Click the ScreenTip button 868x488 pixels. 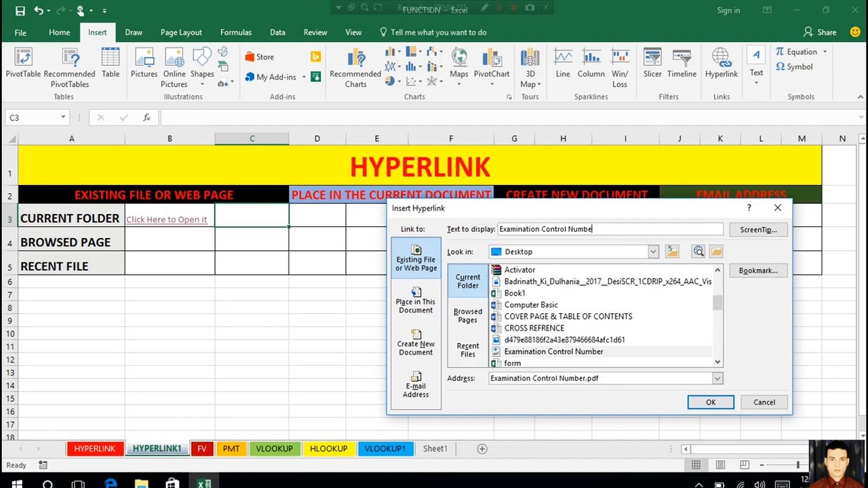coord(758,230)
